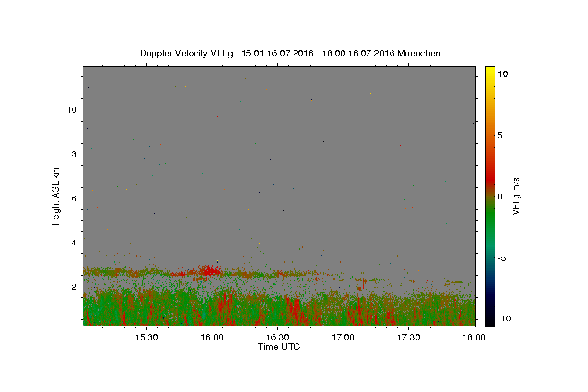Click the 2 km height tick label
Screen dimensions: 588x392
[74, 287]
